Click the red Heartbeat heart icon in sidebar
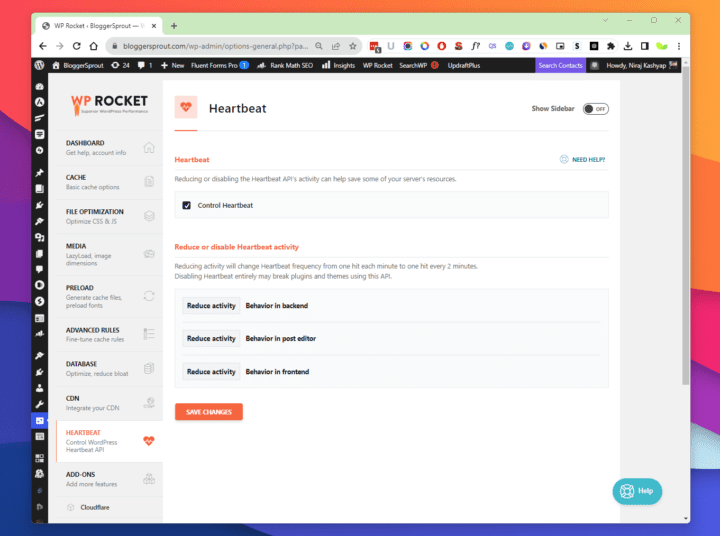 (149, 440)
